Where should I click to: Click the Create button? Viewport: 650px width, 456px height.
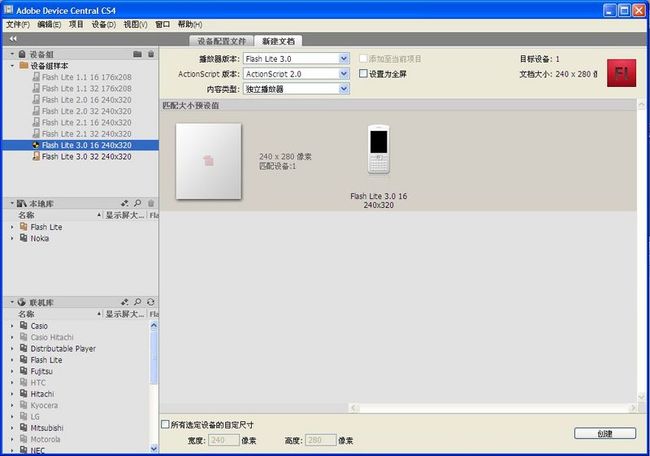tap(605, 433)
